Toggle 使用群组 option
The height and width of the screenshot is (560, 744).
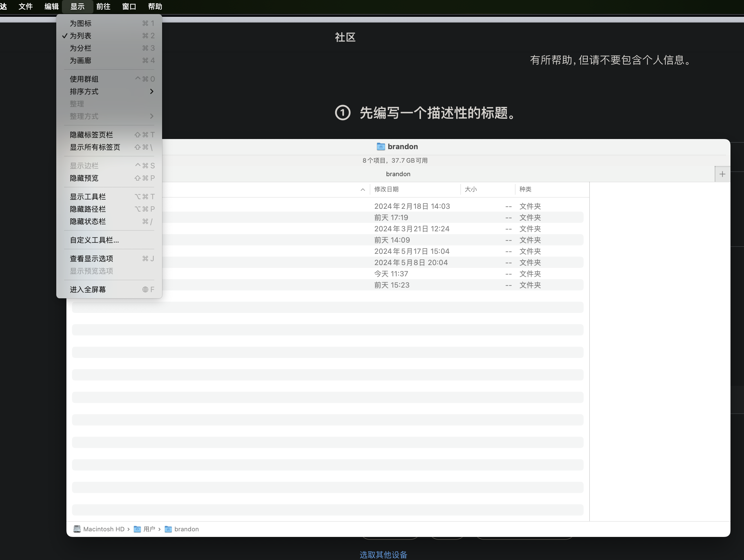coord(84,79)
